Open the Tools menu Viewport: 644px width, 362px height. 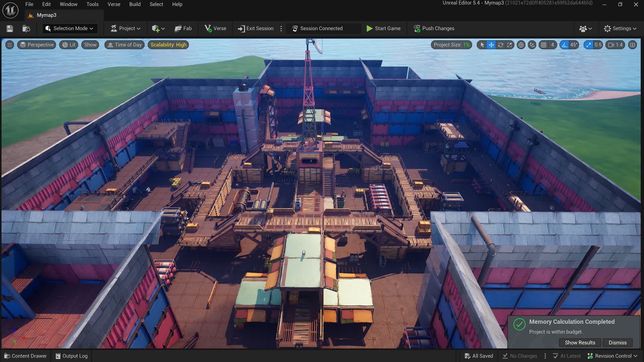click(x=93, y=4)
